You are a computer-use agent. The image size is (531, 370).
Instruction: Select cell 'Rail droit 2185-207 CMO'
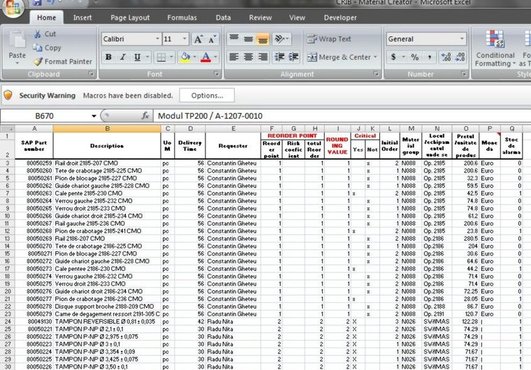point(107,163)
